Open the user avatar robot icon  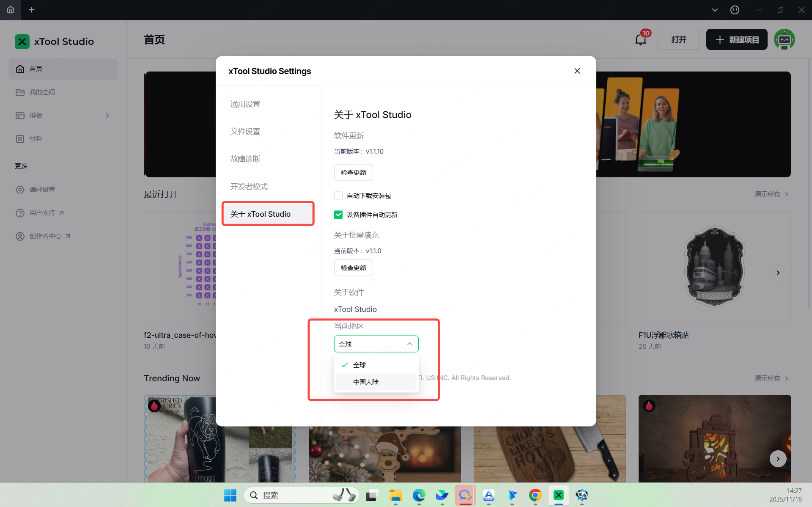click(784, 40)
